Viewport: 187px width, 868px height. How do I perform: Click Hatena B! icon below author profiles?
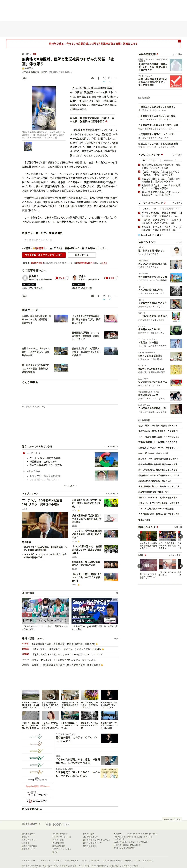tap(110, 296)
